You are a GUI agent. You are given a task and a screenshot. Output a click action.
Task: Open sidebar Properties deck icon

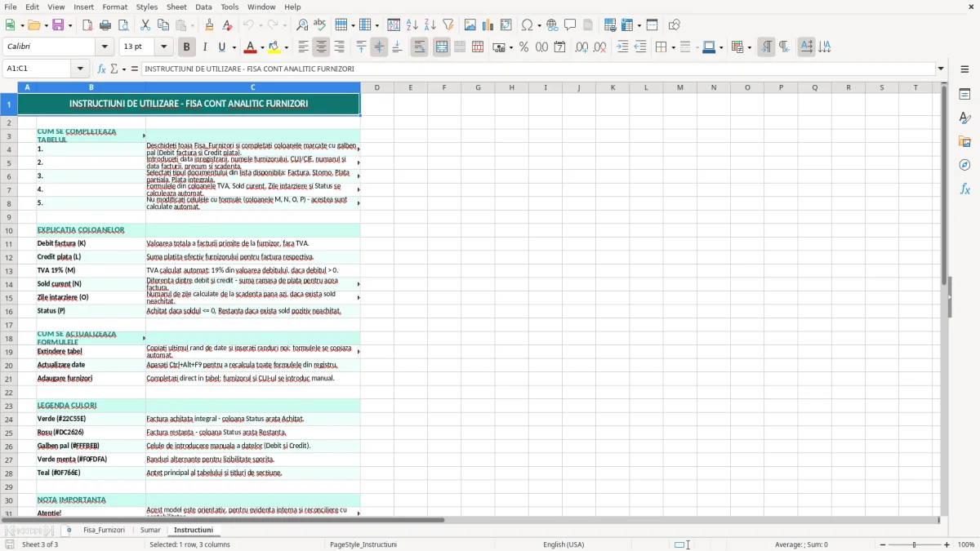pyautogui.click(x=964, y=95)
